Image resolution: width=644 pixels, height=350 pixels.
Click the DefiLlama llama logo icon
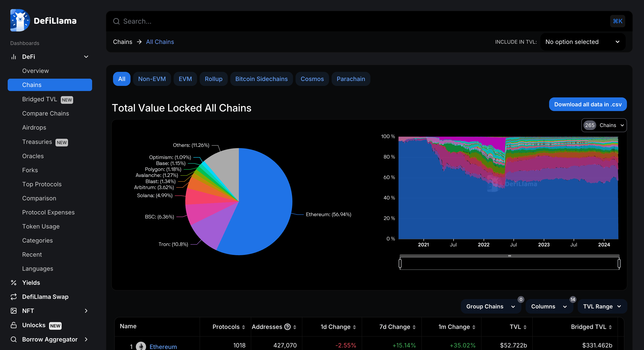[20, 20]
